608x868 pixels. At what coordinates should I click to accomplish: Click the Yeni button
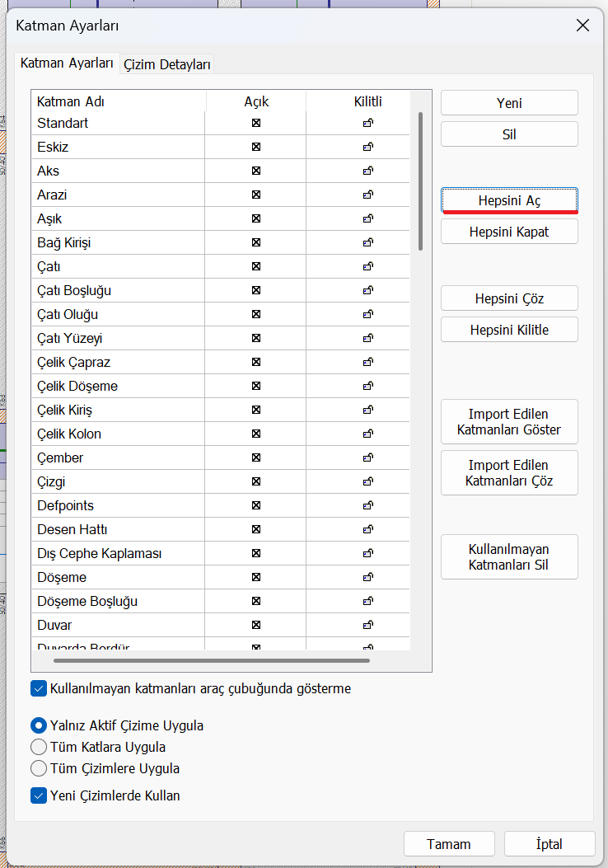[509, 103]
